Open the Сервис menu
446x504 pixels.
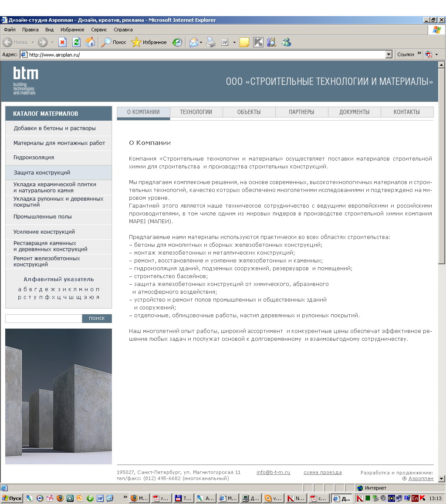98,30
